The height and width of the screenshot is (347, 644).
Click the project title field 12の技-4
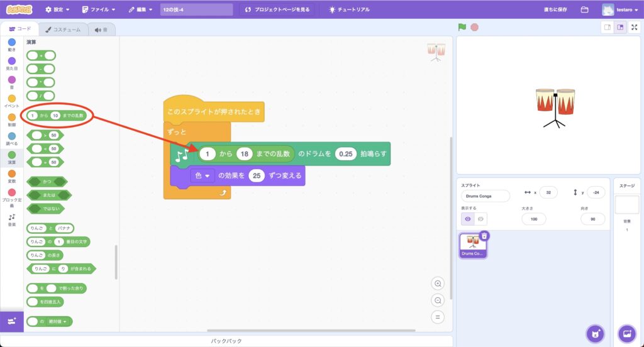pyautogui.click(x=196, y=9)
